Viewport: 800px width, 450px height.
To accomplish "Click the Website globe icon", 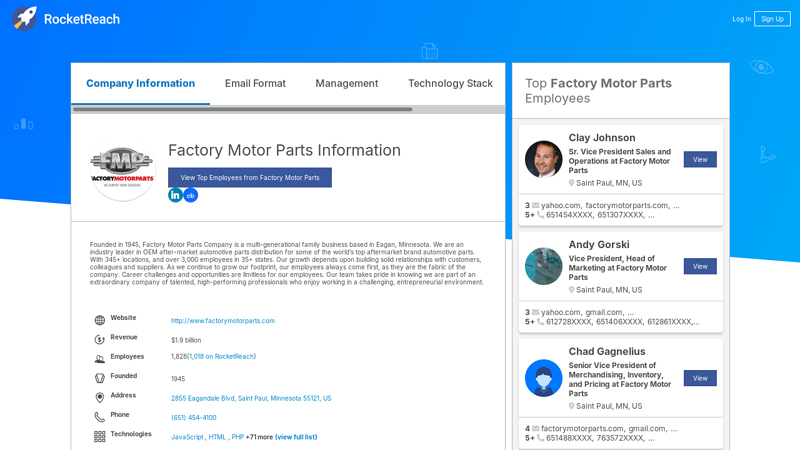I will (99, 320).
